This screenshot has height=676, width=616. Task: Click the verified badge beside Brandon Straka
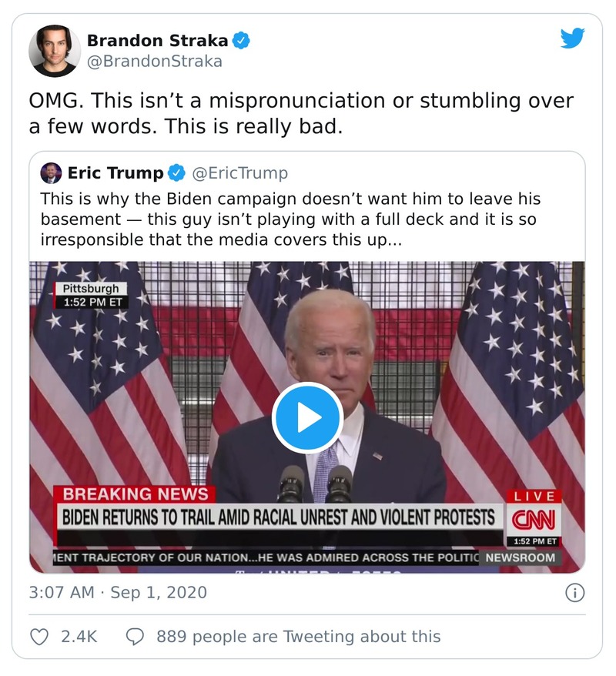(241, 40)
